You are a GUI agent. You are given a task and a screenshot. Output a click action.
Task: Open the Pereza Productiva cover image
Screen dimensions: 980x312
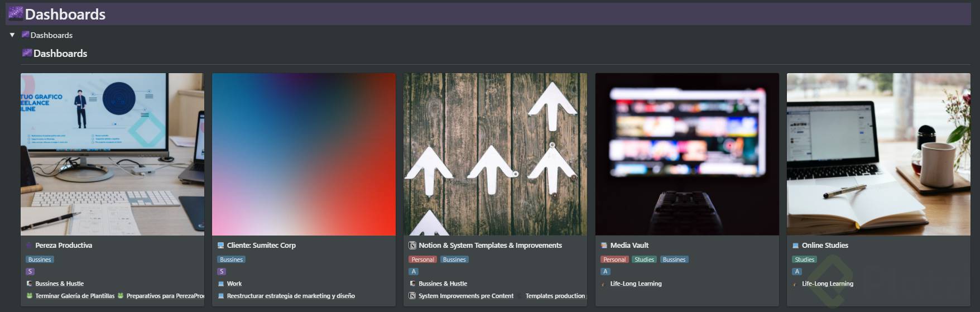pyautogui.click(x=112, y=154)
